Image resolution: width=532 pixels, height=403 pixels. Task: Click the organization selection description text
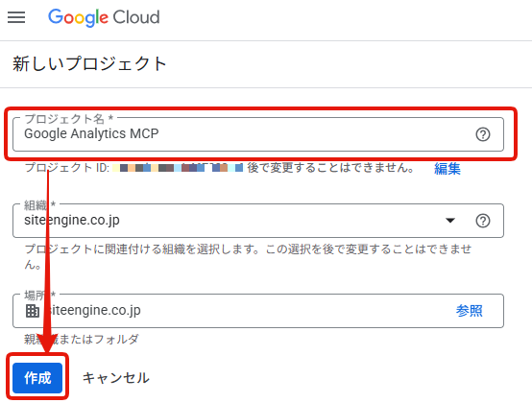pos(248,256)
